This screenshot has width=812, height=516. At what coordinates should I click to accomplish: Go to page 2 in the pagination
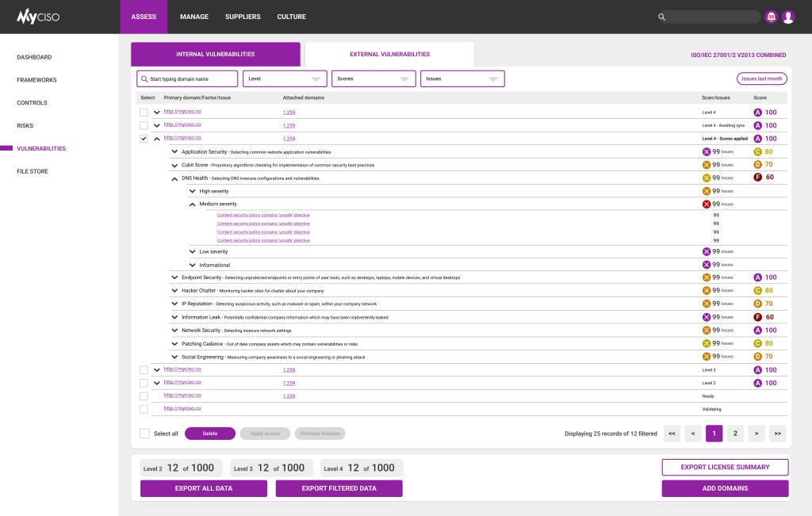coord(734,434)
